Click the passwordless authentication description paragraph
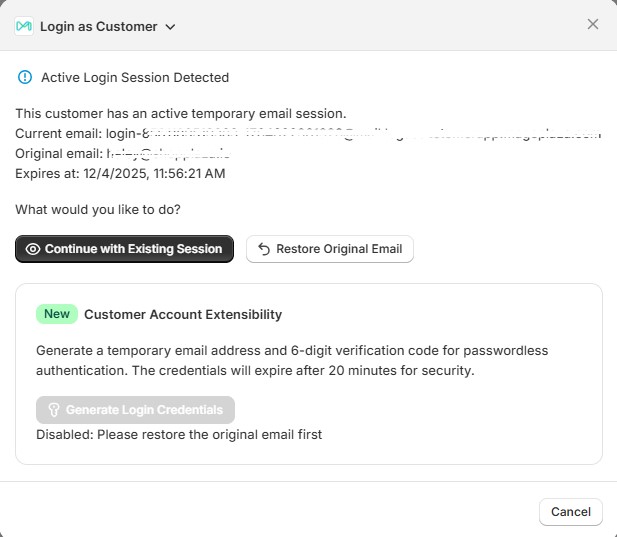 point(292,361)
